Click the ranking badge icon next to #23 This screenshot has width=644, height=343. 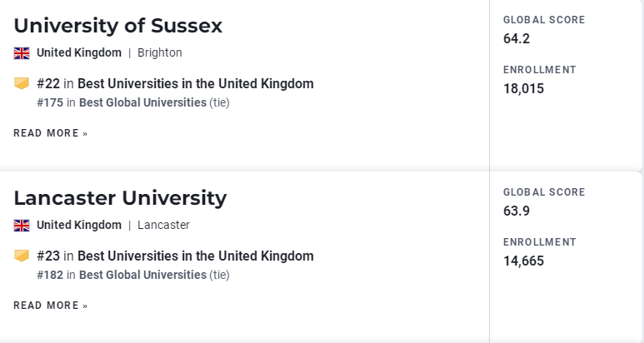[x=22, y=256]
